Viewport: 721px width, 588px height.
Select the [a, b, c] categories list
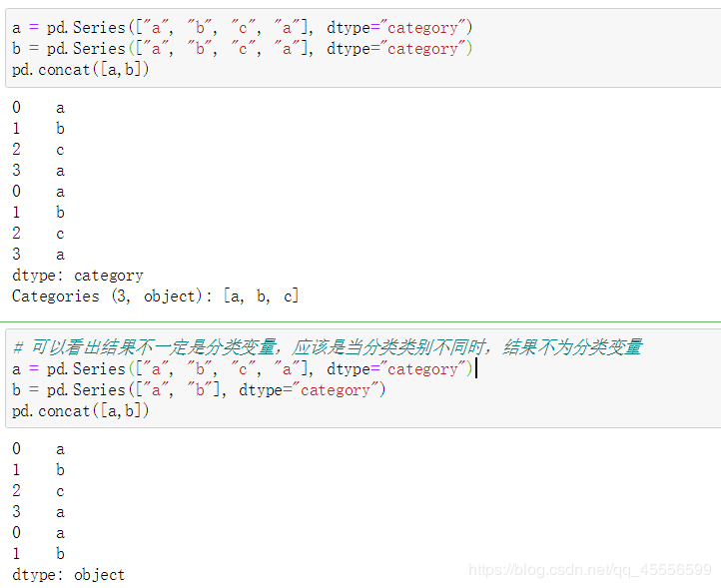coord(261,295)
